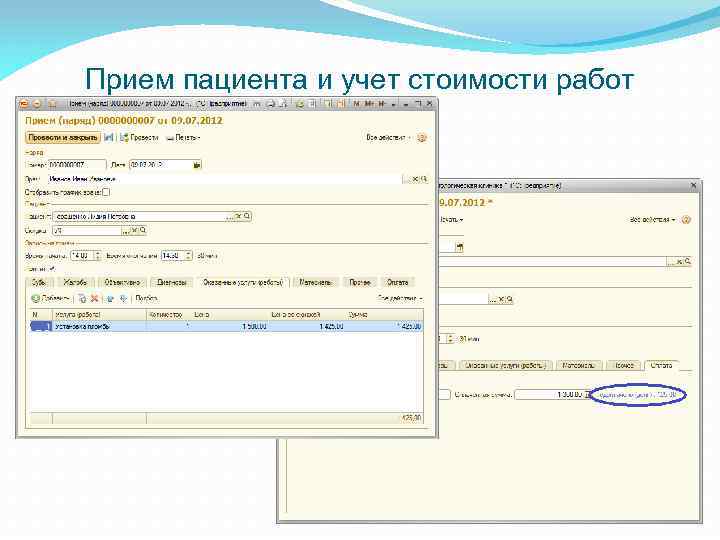The image size is (720, 540).
Task: Toggle Отобразить график врача checkbox
Action: [x=106, y=192]
